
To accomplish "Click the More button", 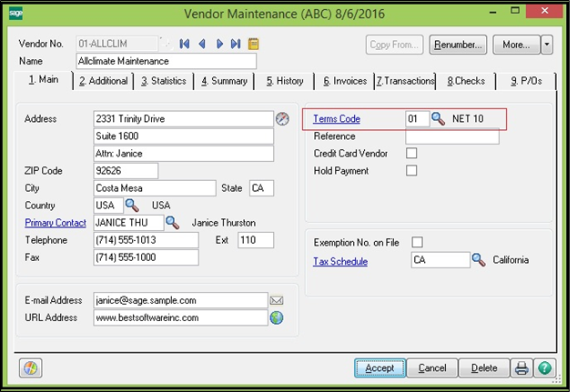I will click(x=516, y=45).
